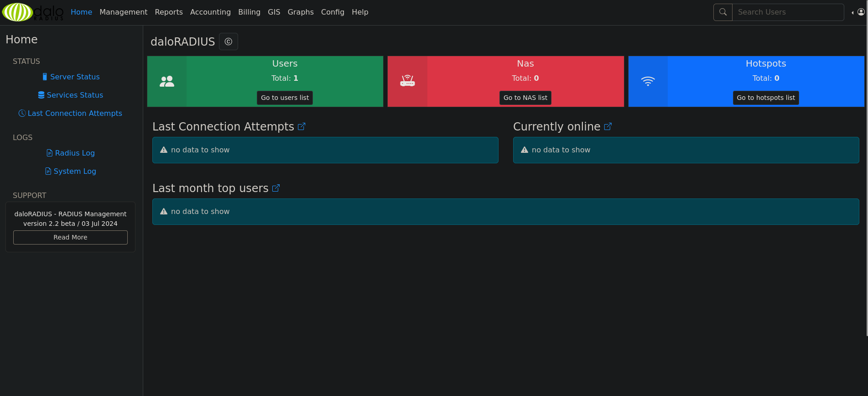
Task: Open Server Status link
Action: click(x=75, y=77)
